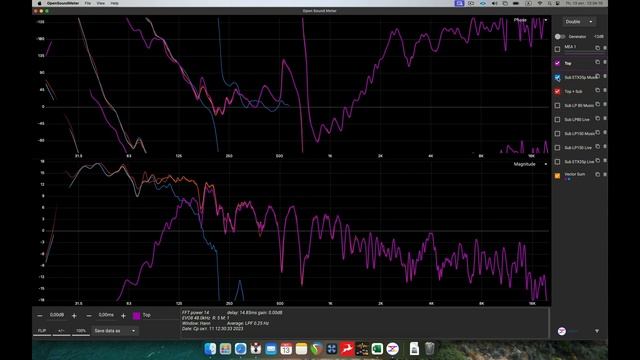Viewport: 640px width, 360px height.
Task: Click the copy icon for Sub STX25p Music
Action: point(598,76)
